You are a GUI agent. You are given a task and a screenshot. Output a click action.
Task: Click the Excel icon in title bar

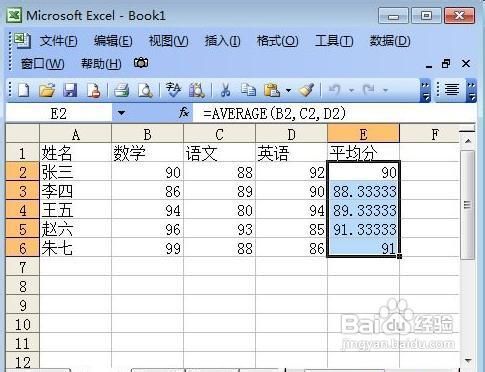point(14,15)
